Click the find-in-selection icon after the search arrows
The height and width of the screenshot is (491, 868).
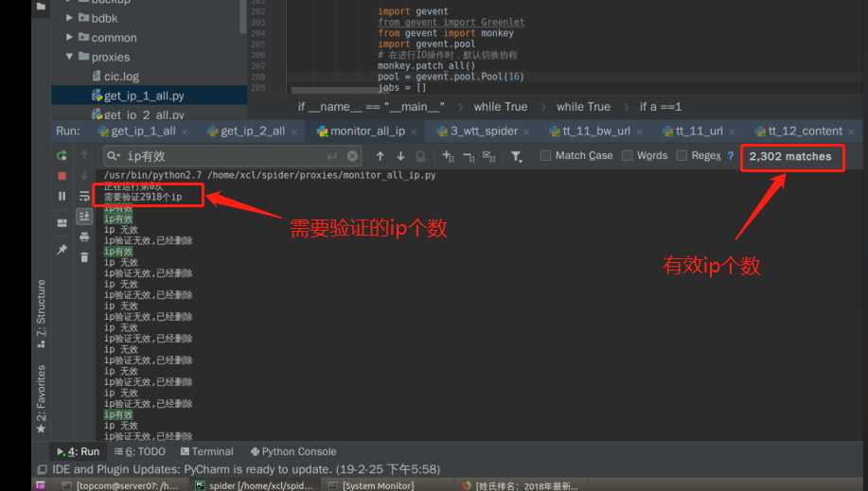pos(420,157)
